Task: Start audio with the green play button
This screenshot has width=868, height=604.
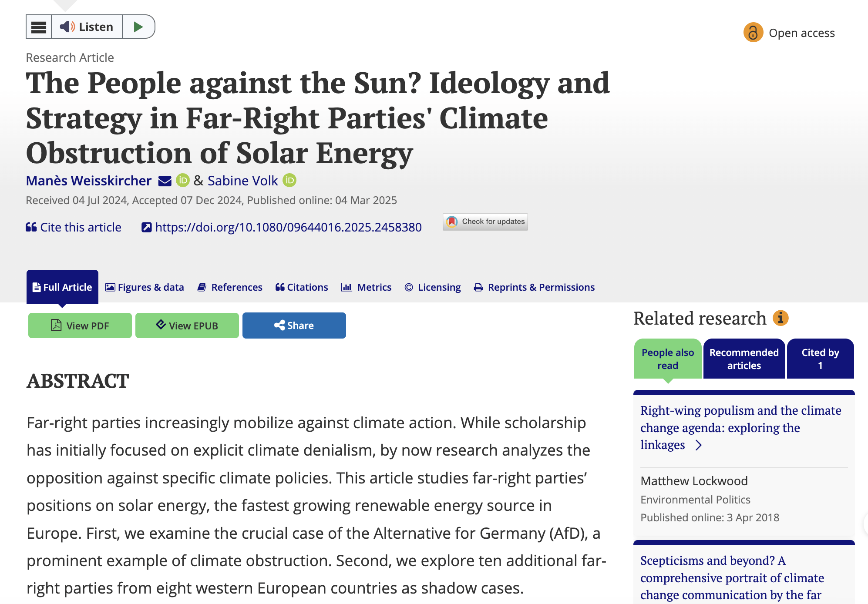Action: point(138,27)
